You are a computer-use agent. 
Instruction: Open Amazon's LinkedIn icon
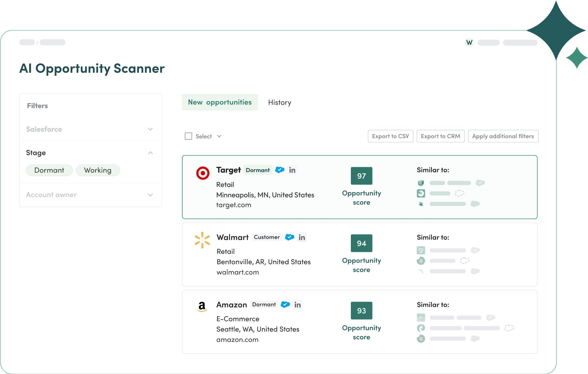[x=298, y=305]
